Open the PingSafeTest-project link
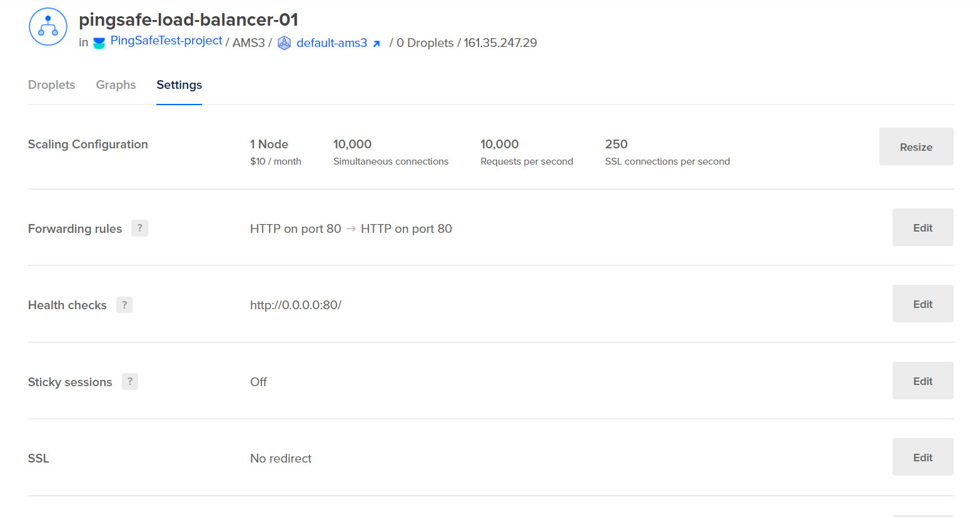 166,41
